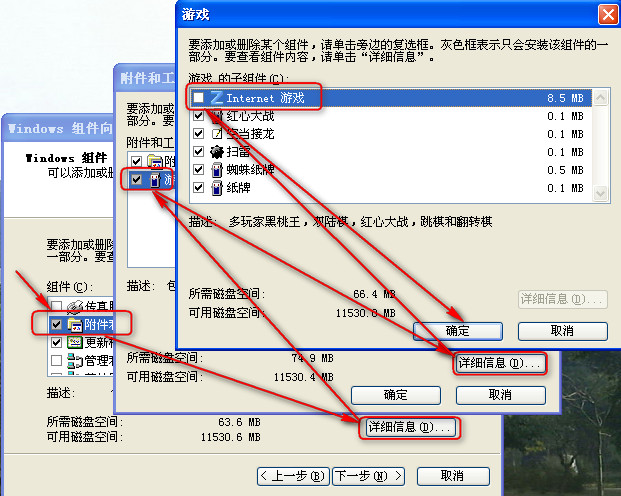621x496 pixels.
Task: Click the 更新 component icon
Action: (74, 342)
